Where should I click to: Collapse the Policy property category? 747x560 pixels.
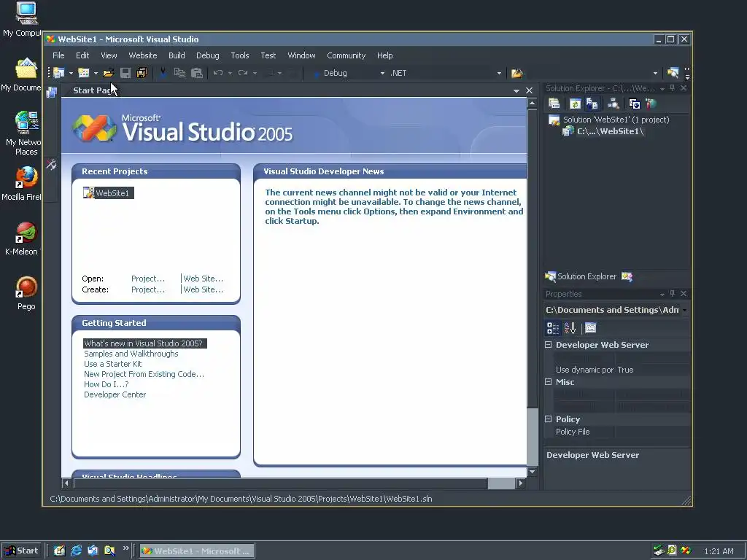tap(549, 419)
